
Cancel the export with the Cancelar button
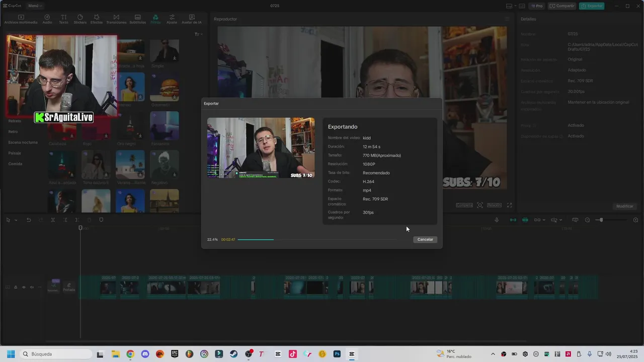coord(425,239)
